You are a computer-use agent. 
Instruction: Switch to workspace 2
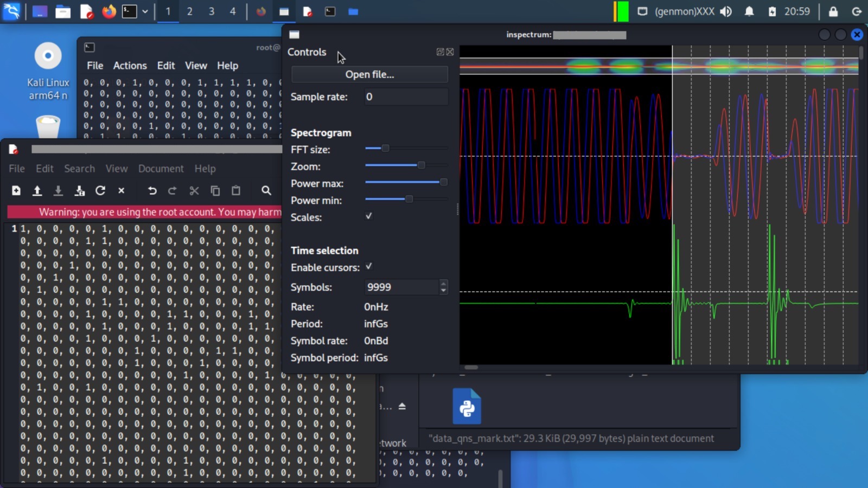click(x=189, y=11)
